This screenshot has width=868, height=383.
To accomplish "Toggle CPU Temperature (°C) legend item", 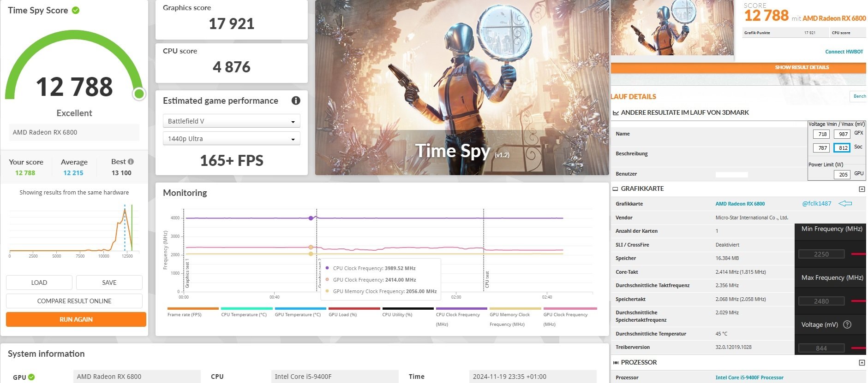I will pyautogui.click(x=247, y=312).
